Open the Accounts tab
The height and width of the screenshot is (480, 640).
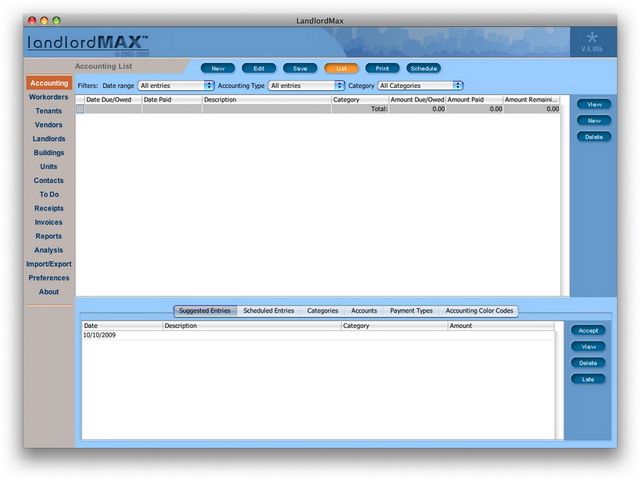point(364,311)
